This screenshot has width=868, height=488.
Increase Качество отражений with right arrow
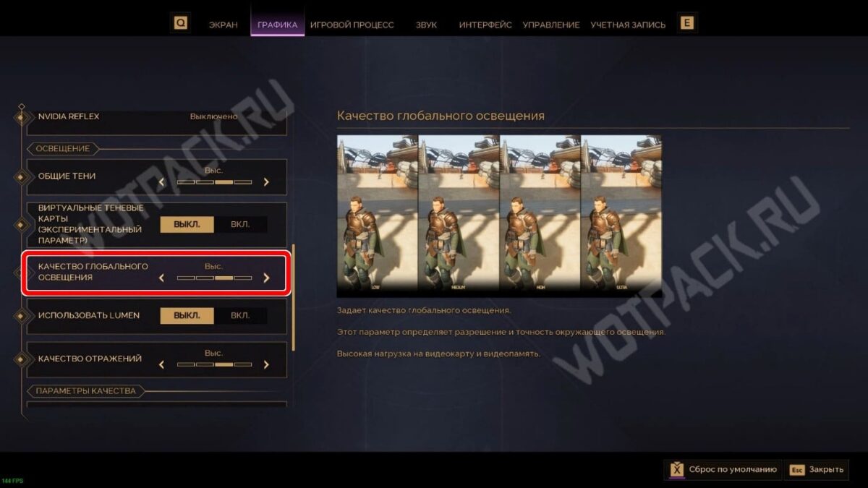pos(266,364)
